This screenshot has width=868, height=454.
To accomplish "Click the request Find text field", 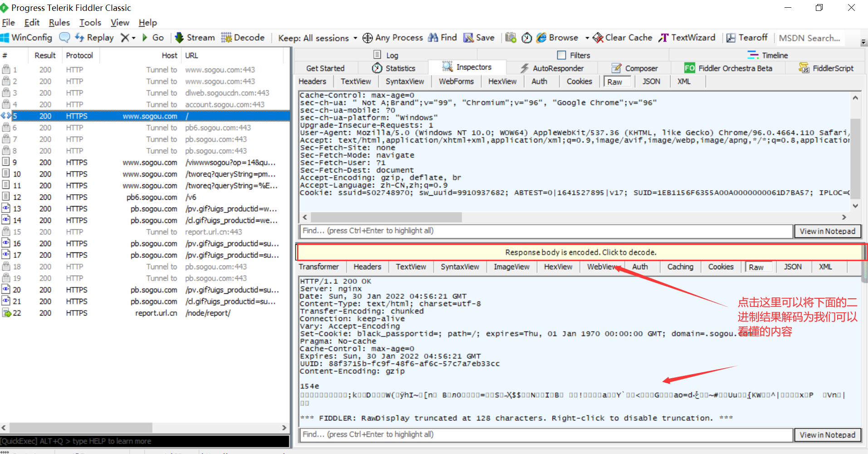I will click(546, 231).
